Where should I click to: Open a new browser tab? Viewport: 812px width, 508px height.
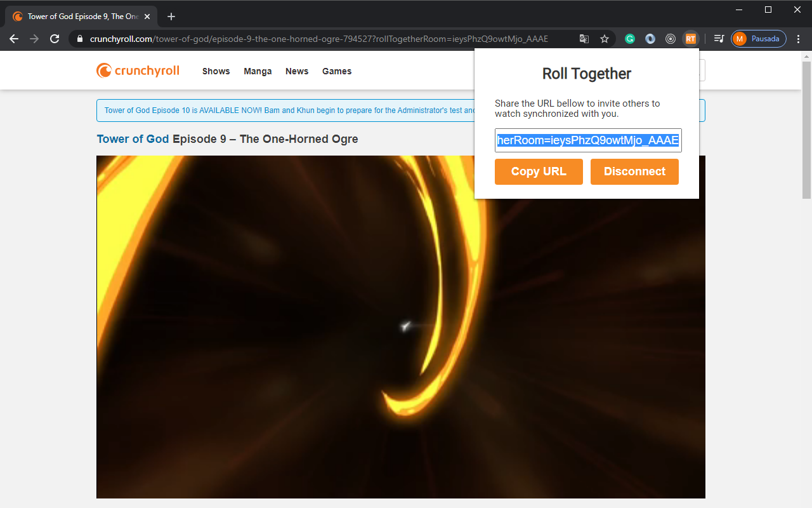(x=171, y=17)
